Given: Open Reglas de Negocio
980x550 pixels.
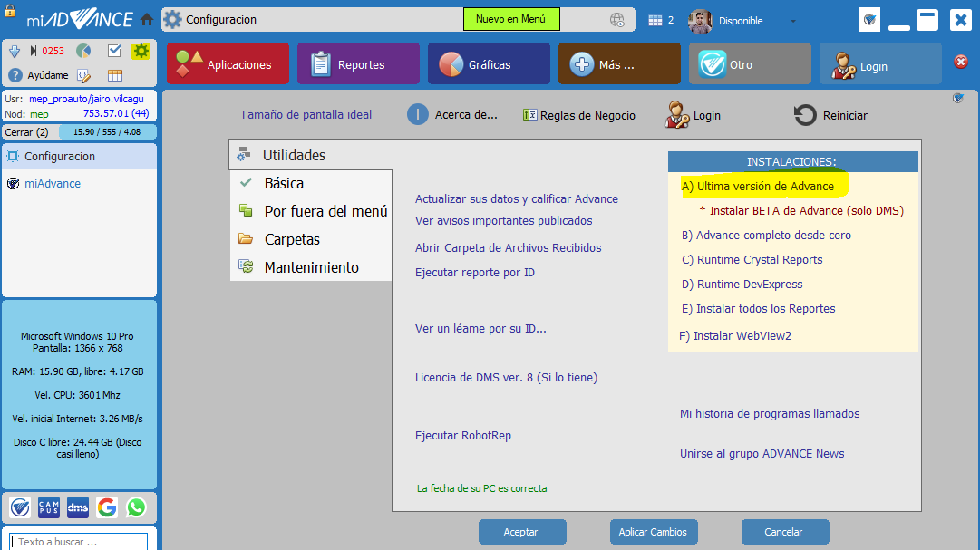Looking at the screenshot, I should point(578,116).
